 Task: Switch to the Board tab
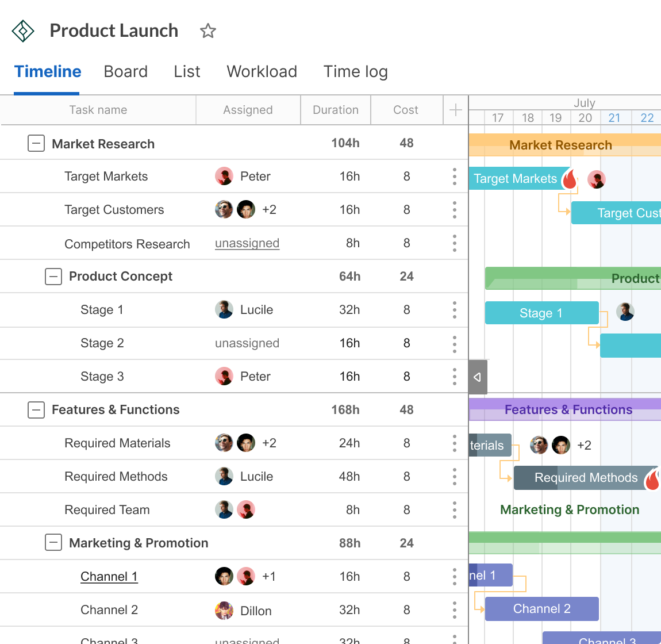coord(125,72)
